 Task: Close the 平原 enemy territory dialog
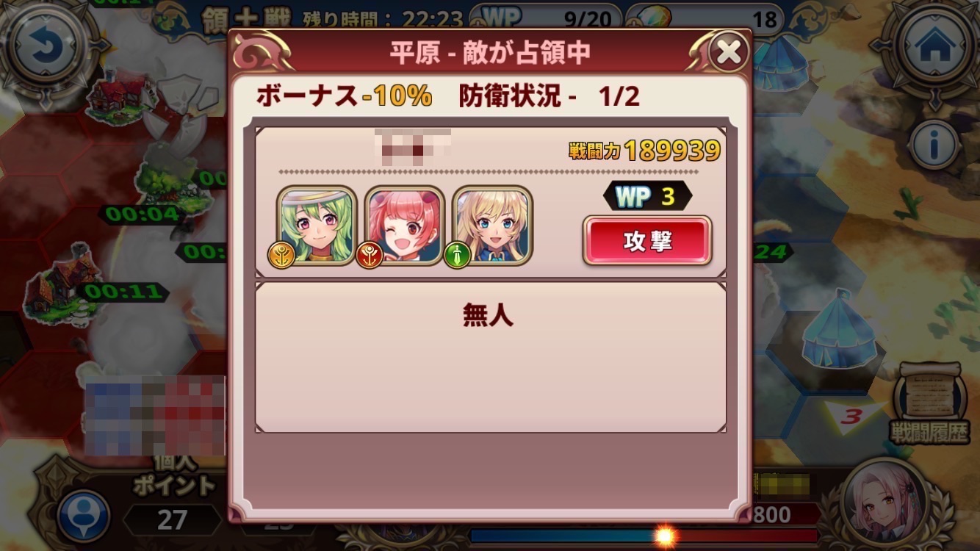click(x=728, y=52)
